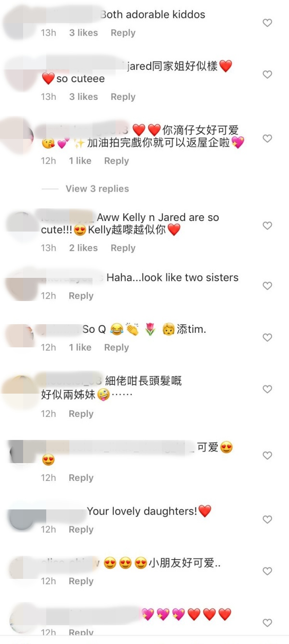
Task: Heart the "look like two sisters" comment
Action: (267, 286)
